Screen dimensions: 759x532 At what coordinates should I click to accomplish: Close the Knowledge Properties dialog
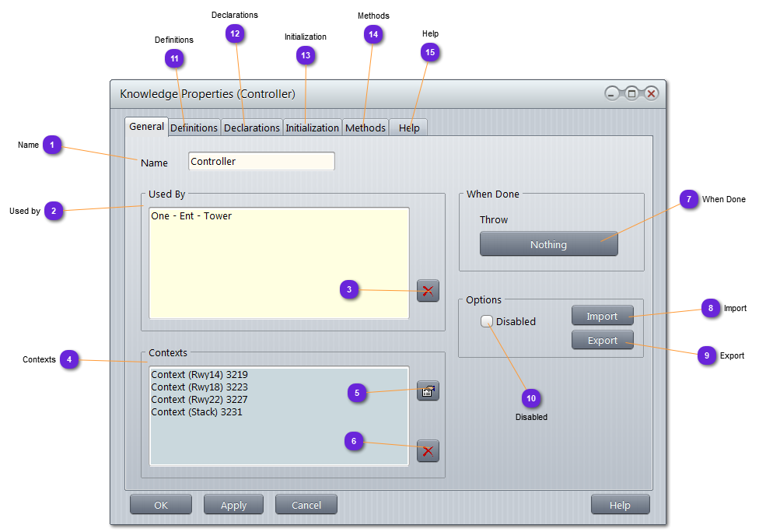pyautogui.click(x=651, y=93)
